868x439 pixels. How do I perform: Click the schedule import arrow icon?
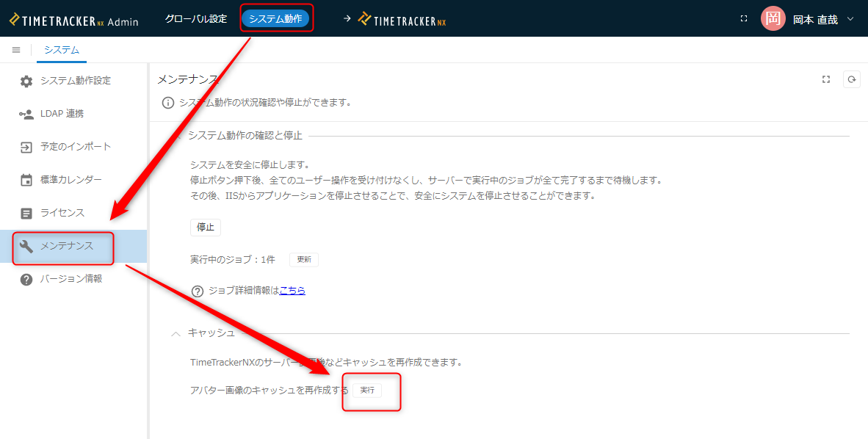[x=26, y=148]
